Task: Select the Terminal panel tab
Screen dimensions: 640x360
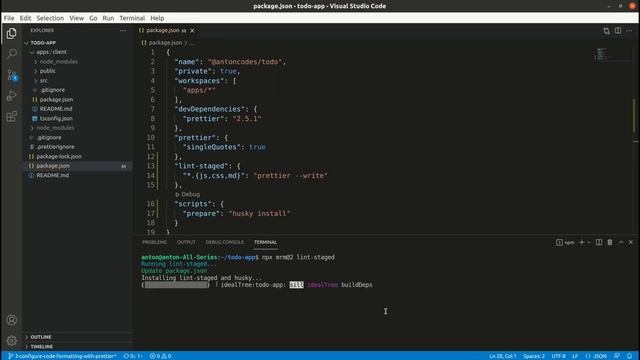Action: click(x=265, y=242)
